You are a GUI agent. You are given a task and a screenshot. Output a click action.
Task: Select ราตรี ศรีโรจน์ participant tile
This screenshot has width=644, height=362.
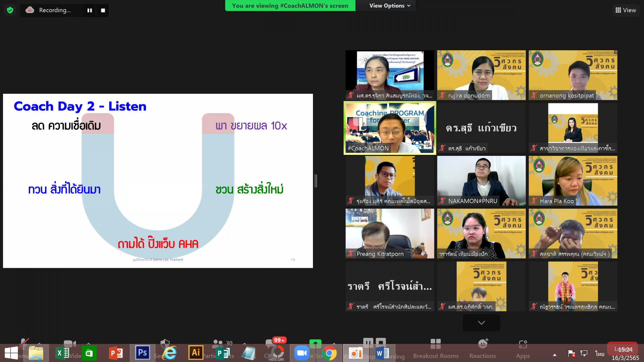[390, 286]
